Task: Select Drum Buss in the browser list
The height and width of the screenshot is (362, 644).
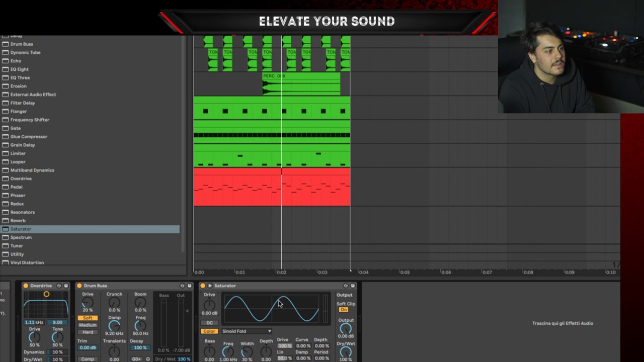Action: pyautogui.click(x=90, y=44)
